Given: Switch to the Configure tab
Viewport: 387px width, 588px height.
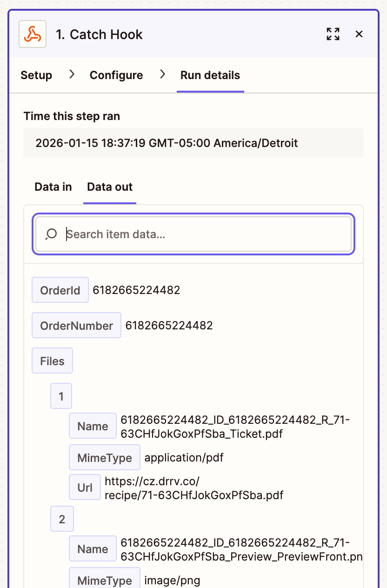Looking at the screenshot, I should tap(116, 75).
